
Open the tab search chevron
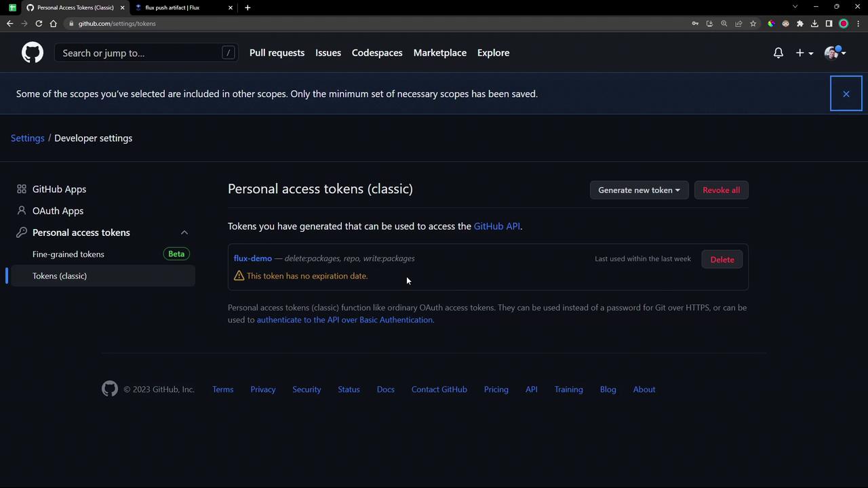795,7
